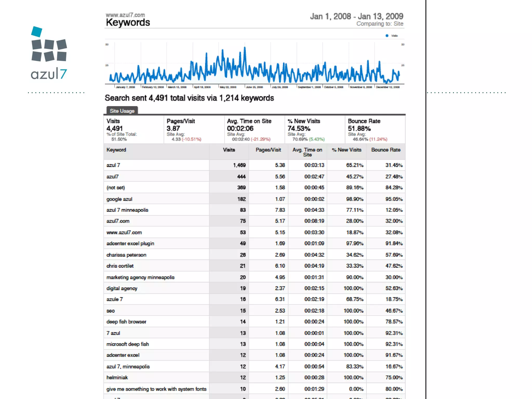The width and height of the screenshot is (532, 399).
Task: Click the Bounce Rate column header
Action: click(x=385, y=150)
